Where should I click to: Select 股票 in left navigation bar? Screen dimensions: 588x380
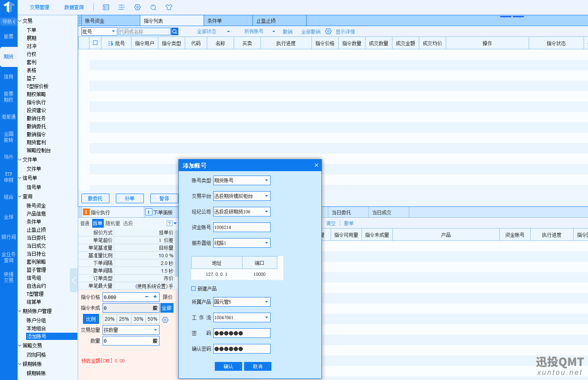point(9,36)
